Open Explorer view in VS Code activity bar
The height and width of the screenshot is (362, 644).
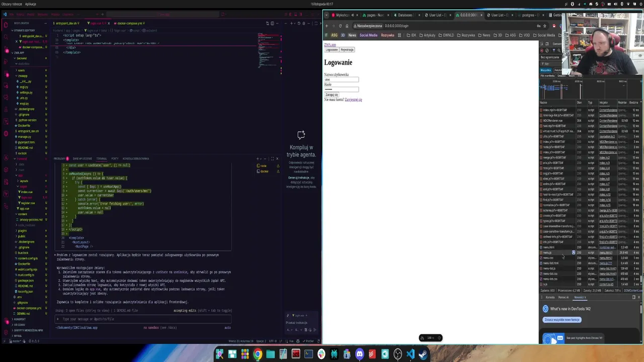[x=7, y=25]
